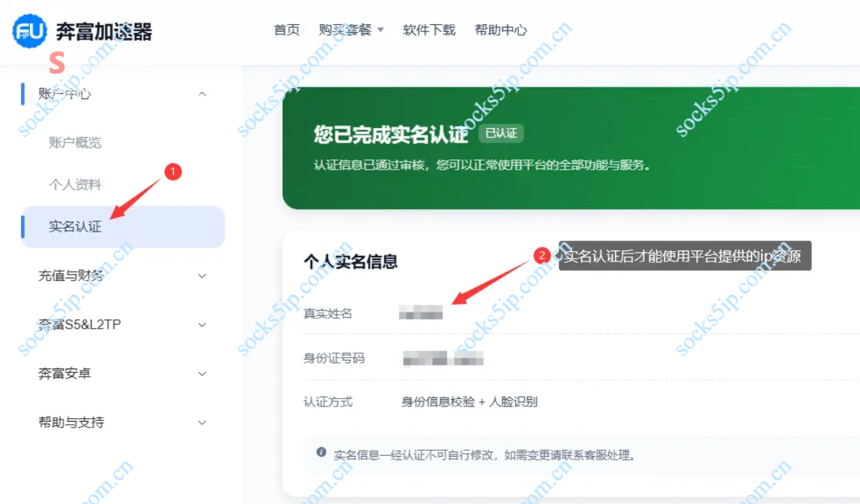
Task: Click the 认证信息已通过审核 banner description
Action: pos(482,165)
